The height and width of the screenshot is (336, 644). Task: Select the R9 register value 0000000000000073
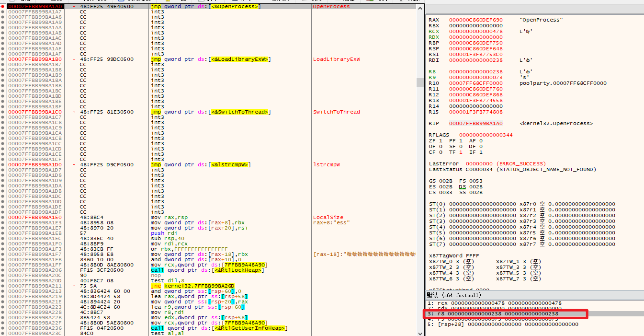point(476,78)
